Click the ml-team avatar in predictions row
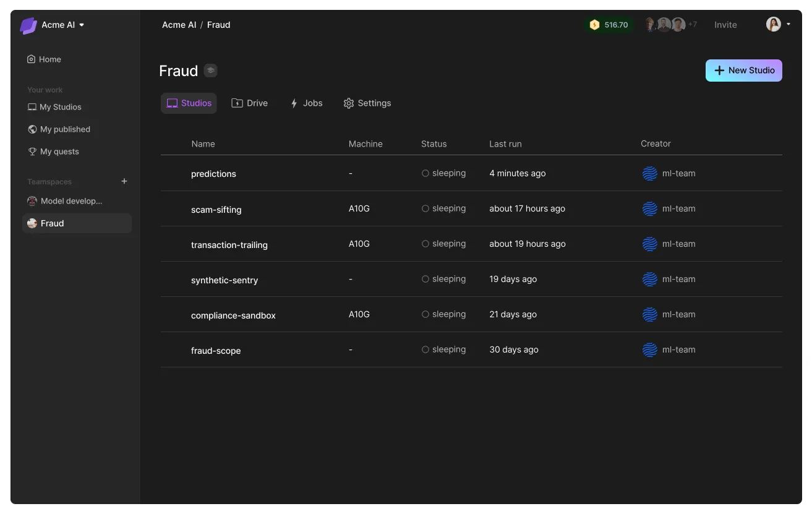 pyautogui.click(x=649, y=173)
